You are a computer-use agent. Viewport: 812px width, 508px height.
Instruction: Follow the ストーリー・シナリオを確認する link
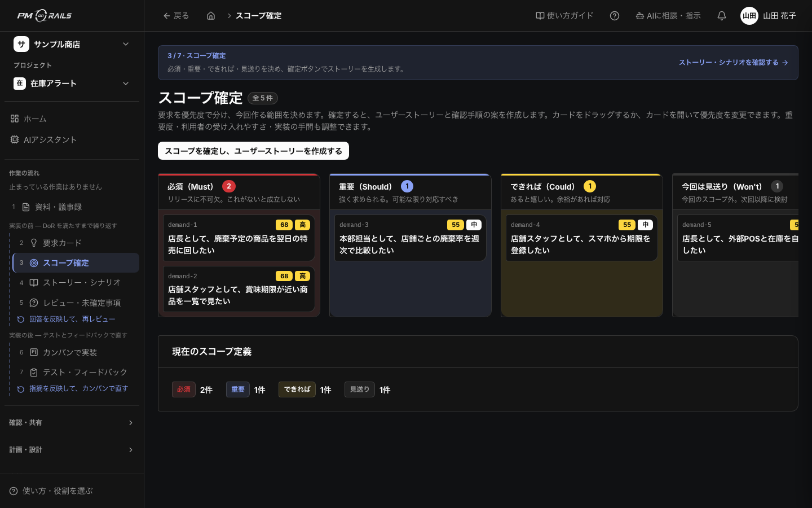pyautogui.click(x=734, y=63)
